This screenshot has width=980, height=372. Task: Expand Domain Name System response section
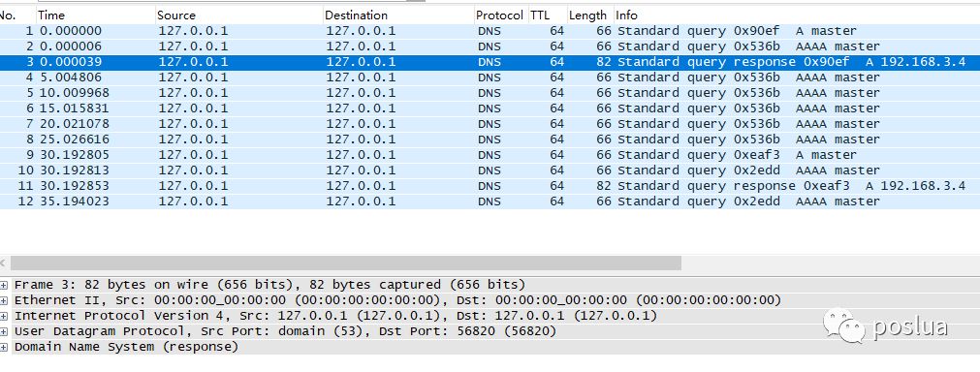[x=4, y=347]
